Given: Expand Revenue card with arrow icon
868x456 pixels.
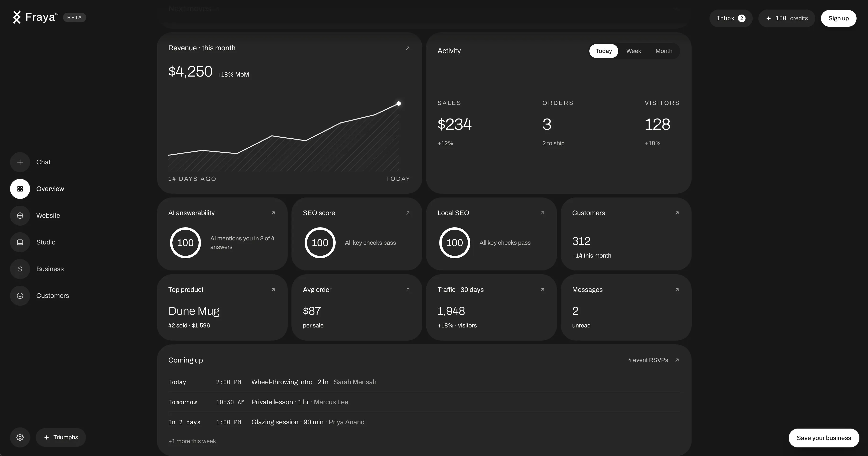Looking at the screenshot, I should pyautogui.click(x=408, y=48).
